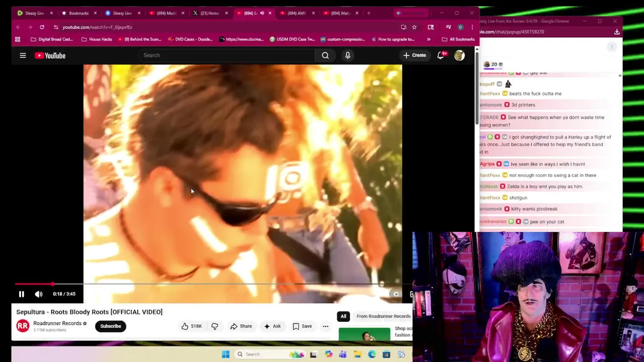Switch to the X (21) Home tab
Image resolution: width=644 pixels, height=362 pixels.
click(210, 13)
